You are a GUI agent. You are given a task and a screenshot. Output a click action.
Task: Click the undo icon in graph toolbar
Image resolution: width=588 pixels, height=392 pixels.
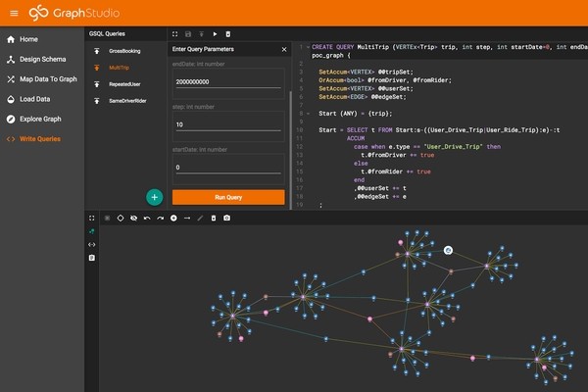147,218
